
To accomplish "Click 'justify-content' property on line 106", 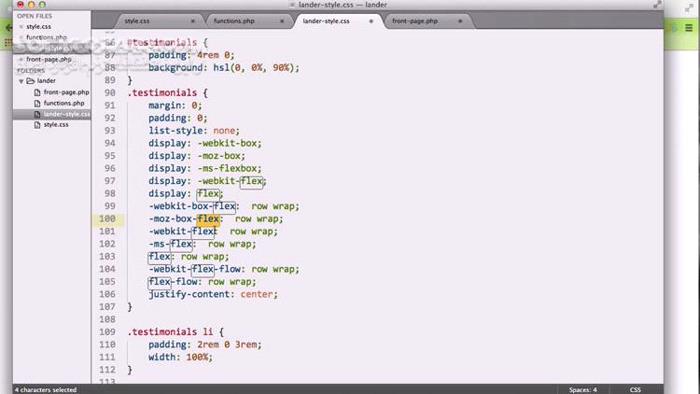I will point(192,294).
